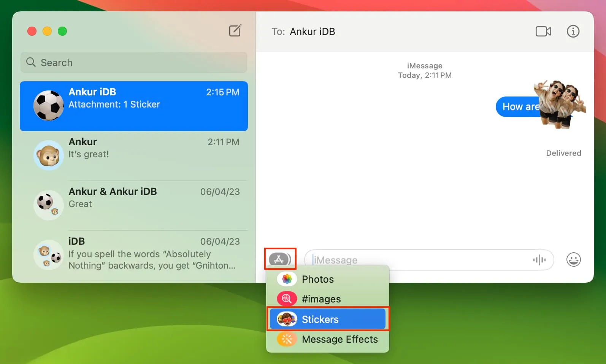This screenshot has height=364, width=606.
Task: Record an audio message with waveform icon
Action: pyautogui.click(x=539, y=260)
